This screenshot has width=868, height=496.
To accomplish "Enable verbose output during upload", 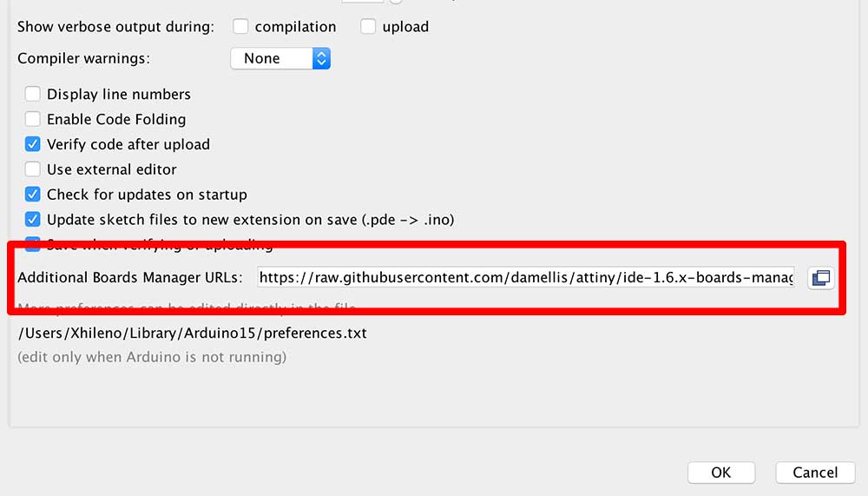I will tap(368, 26).
